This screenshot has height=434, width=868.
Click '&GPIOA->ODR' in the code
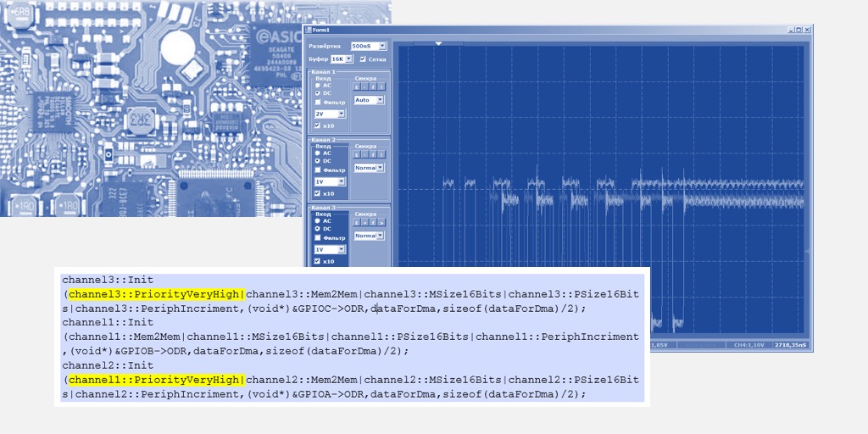point(330,394)
